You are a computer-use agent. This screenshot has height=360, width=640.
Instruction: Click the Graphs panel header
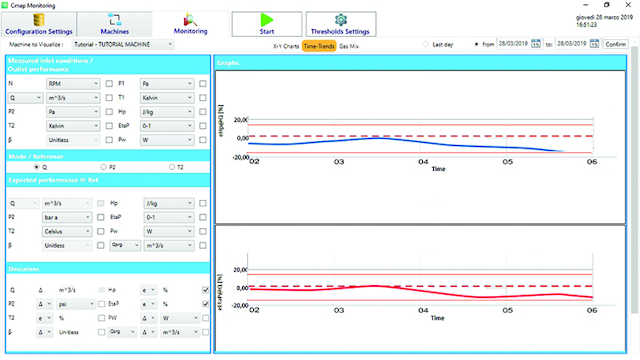420,63
